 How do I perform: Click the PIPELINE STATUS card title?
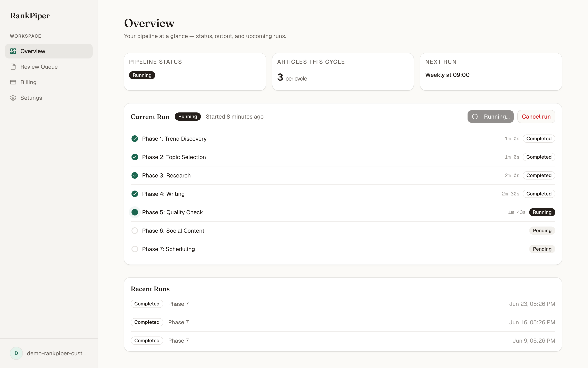coord(156,62)
